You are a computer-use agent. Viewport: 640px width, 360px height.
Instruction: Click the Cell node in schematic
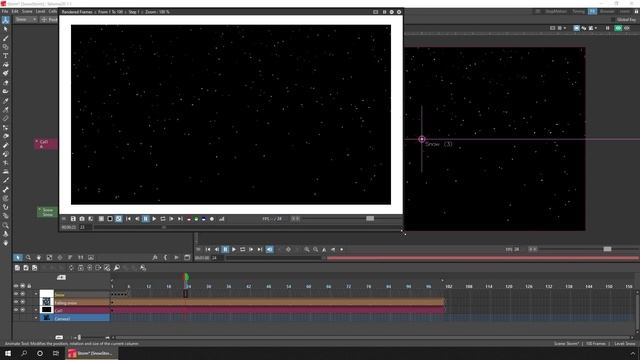45,144
